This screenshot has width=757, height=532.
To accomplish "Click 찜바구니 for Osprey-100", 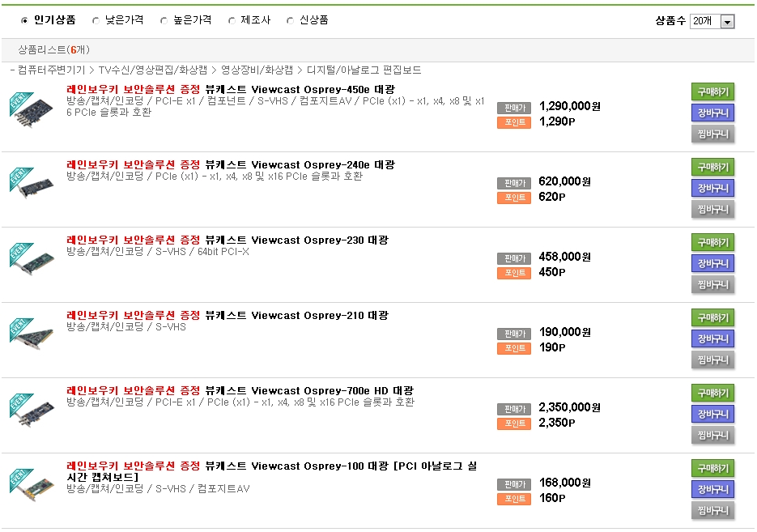I will (x=712, y=511).
